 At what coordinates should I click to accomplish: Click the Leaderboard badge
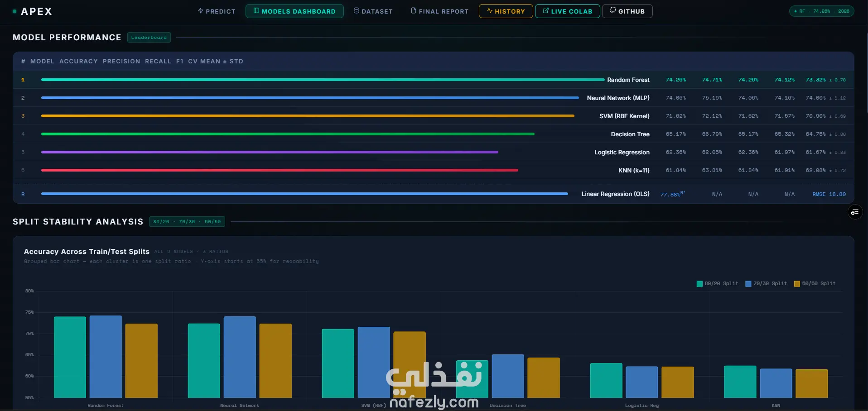(x=149, y=38)
